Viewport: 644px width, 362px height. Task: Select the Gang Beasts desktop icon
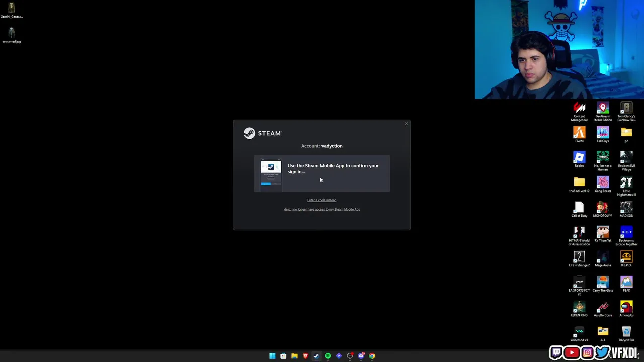tap(603, 185)
